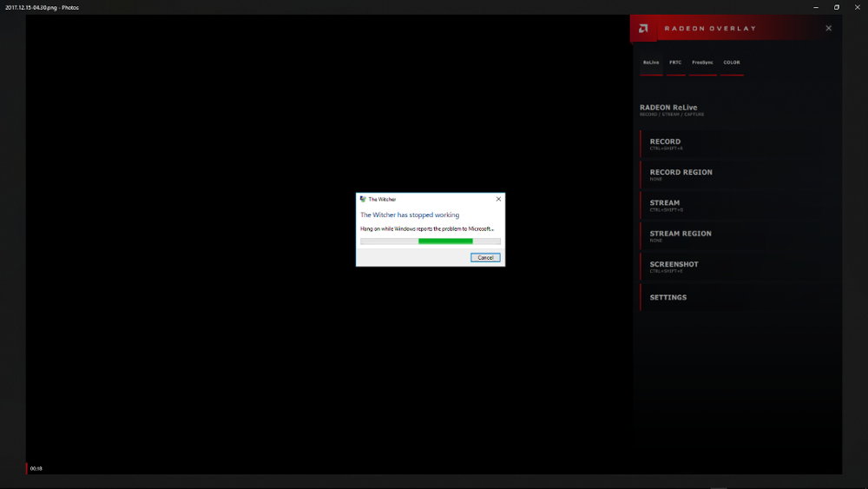
Task: Click the AMD logo in Radeon Overlay header
Action: 643,29
